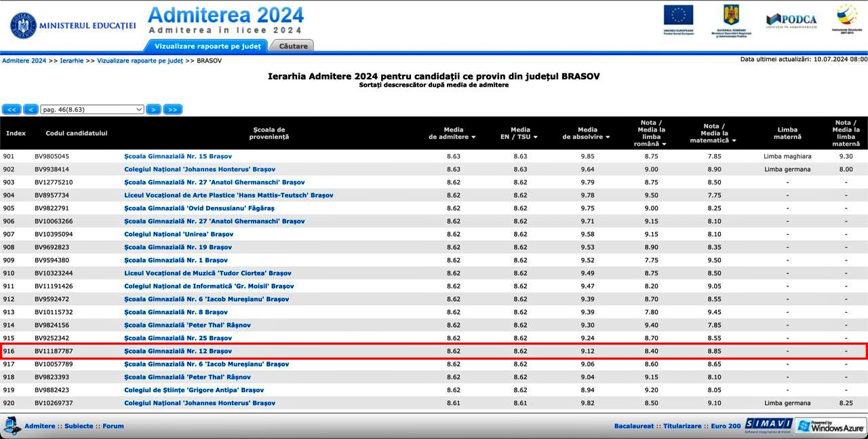
Task: Sort by Media EN / TSU column
Action: [520, 133]
